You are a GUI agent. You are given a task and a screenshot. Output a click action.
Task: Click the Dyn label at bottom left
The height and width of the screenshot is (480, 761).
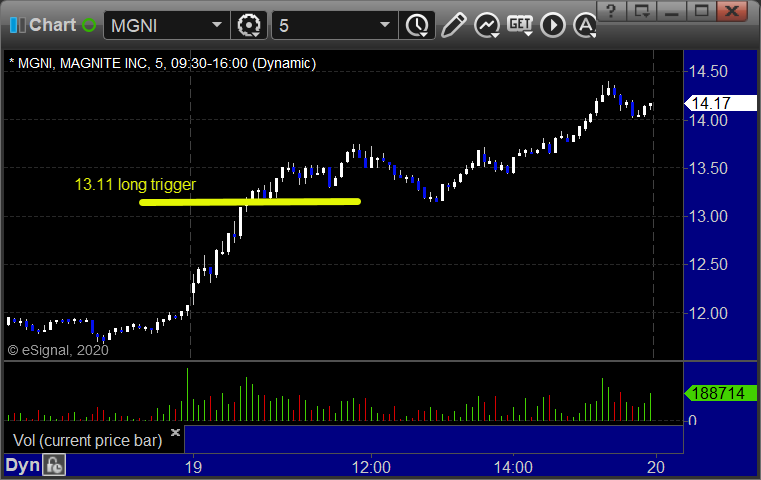click(x=22, y=465)
